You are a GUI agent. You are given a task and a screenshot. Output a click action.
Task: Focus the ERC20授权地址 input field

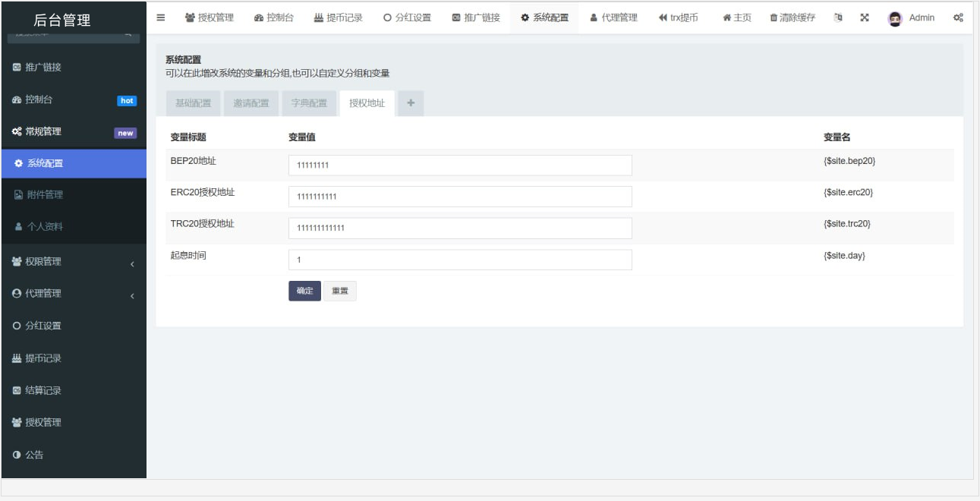[460, 196]
